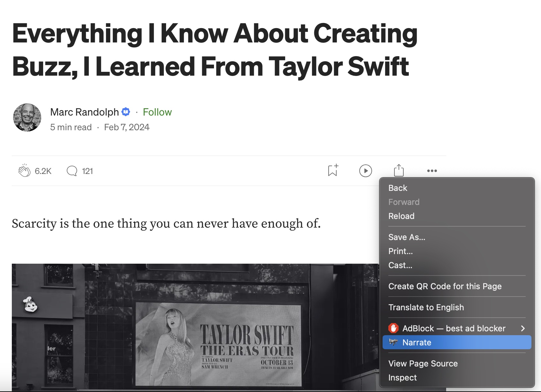The height and width of the screenshot is (392, 541).
Task: Clap for the article (6.2K claps icon)
Action: pyautogui.click(x=24, y=171)
